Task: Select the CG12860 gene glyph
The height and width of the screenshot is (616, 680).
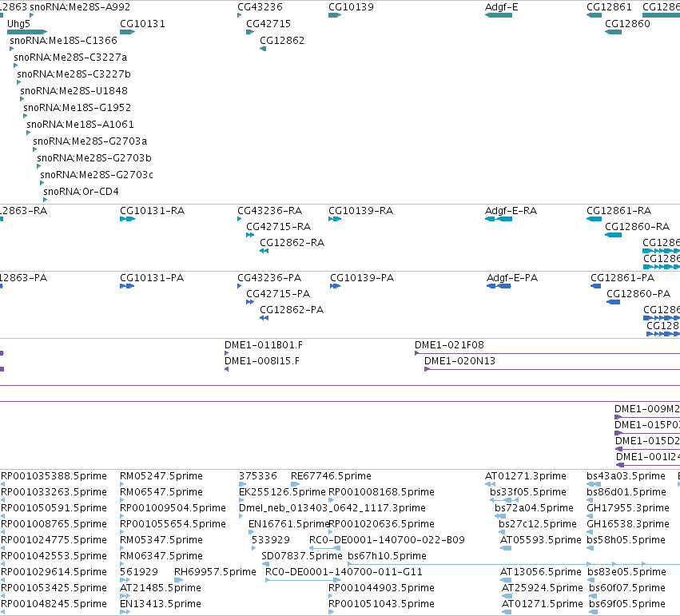Action: pyautogui.click(x=613, y=32)
